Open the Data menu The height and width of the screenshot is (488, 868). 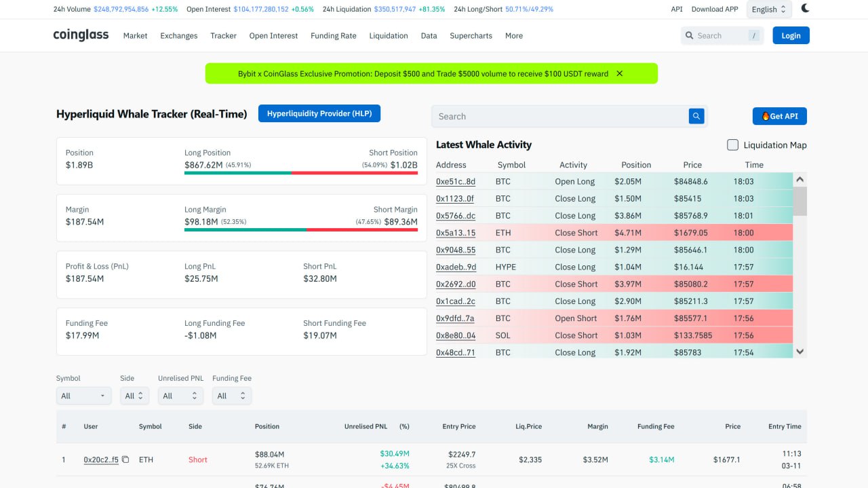[429, 35]
